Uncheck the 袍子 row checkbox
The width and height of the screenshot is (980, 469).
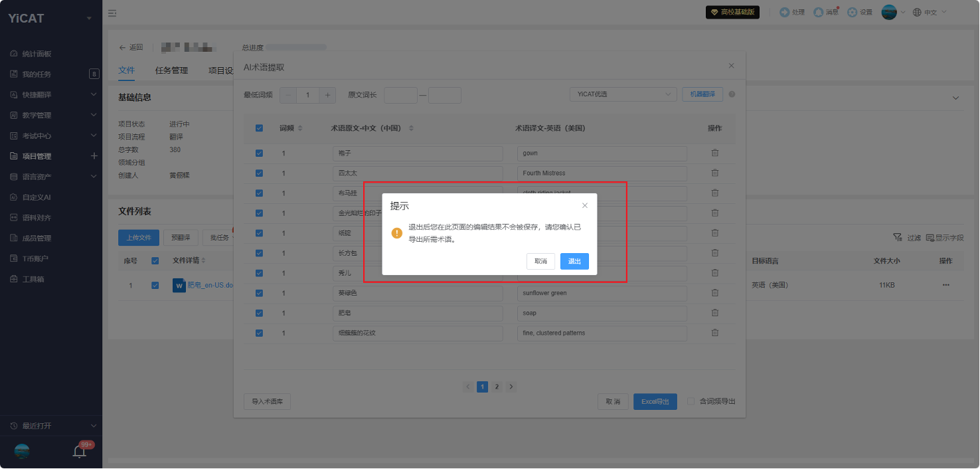pyautogui.click(x=259, y=153)
